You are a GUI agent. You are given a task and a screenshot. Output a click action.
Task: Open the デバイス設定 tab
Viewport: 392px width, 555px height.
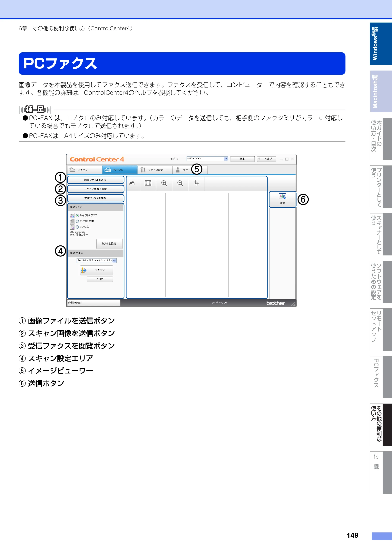pyautogui.click(x=155, y=170)
